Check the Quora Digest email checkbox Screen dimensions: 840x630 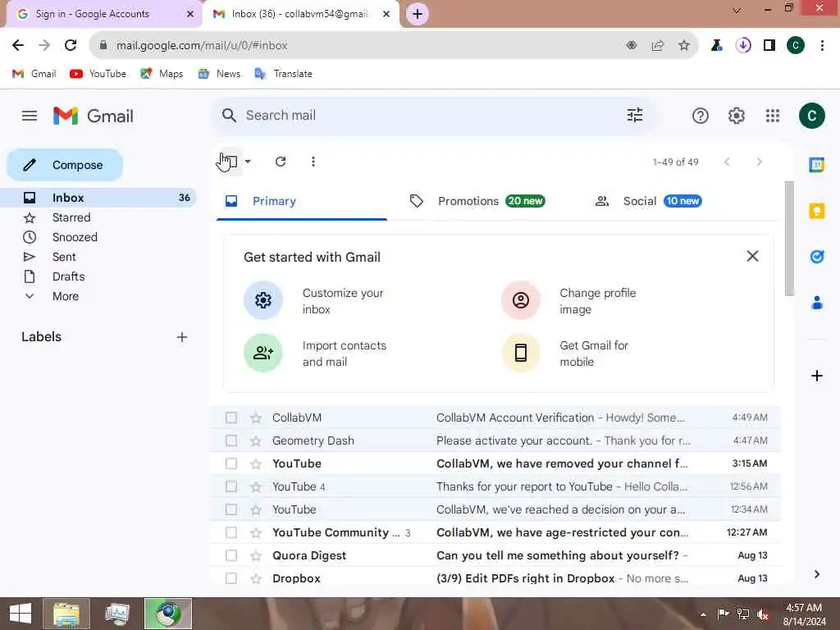point(231,555)
